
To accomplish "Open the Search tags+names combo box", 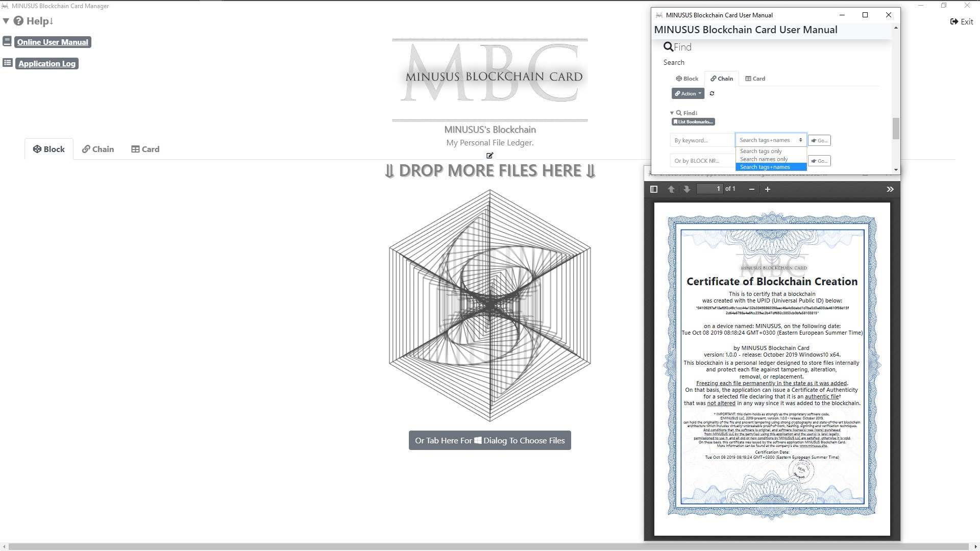I will (771, 140).
